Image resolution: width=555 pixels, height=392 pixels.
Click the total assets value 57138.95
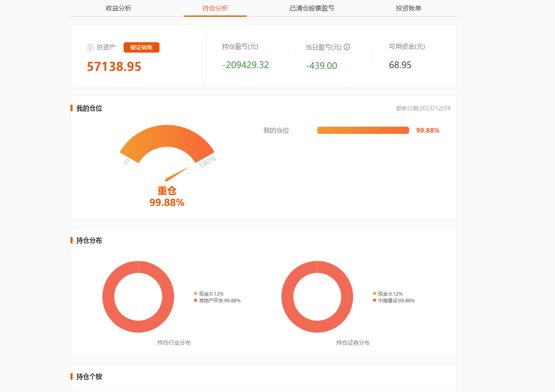pos(114,67)
